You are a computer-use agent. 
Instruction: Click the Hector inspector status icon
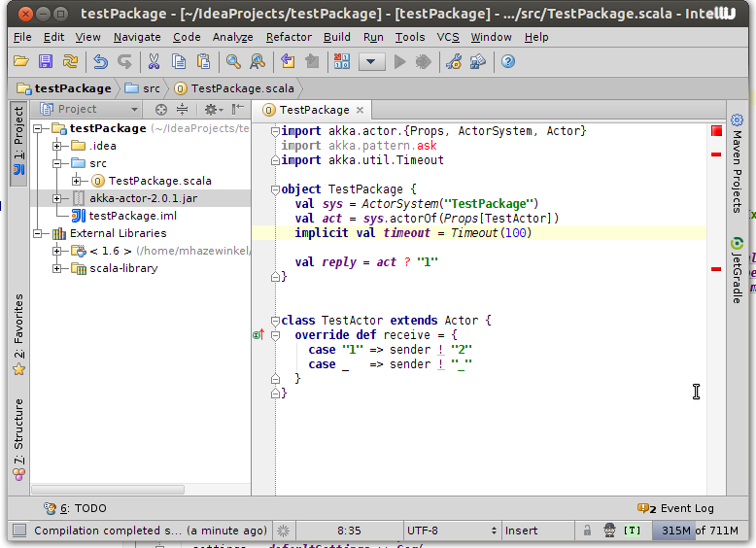click(609, 531)
